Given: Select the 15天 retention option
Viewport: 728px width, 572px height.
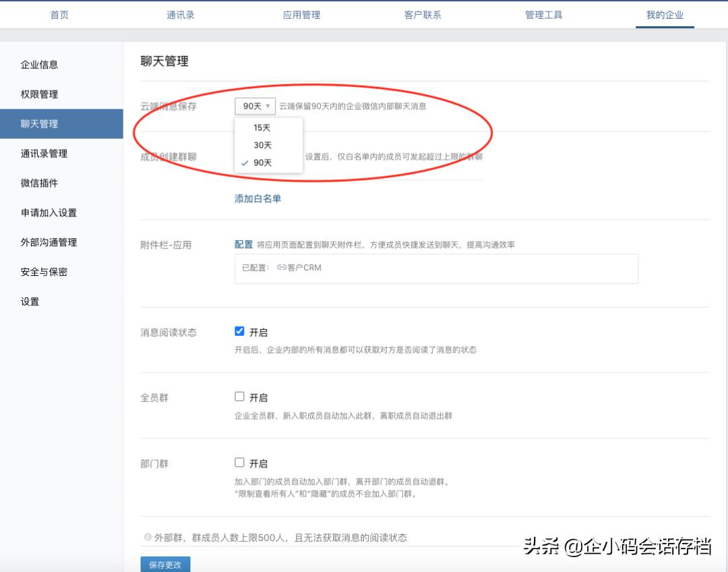Looking at the screenshot, I should tap(262, 127).
